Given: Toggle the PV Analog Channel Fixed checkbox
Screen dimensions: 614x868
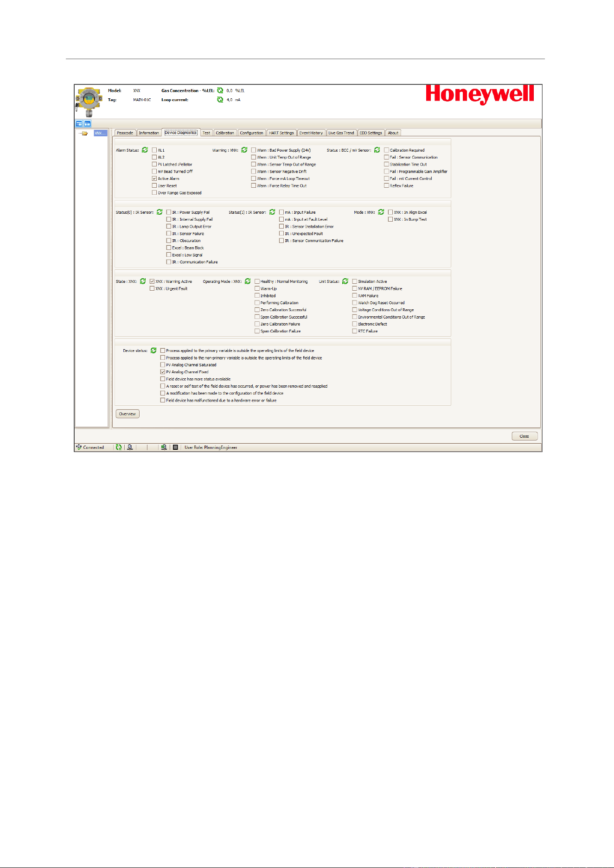Looking at the screenshot, I should click(163, 372).
